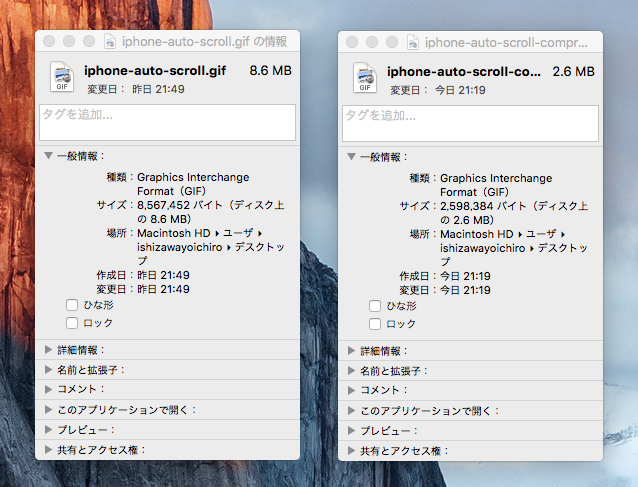
Task: Click the GIF file icon in the iphone-auto-scroll.gif window
Action: [x=62, y=76]
